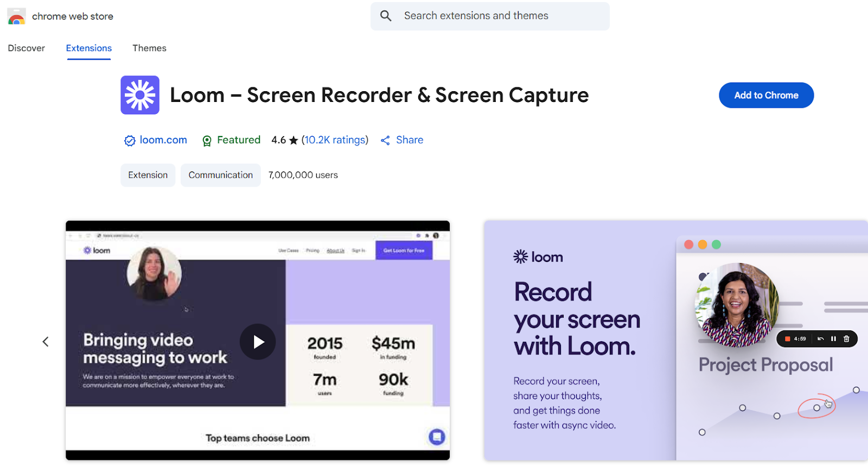Add Loom to Chrome
This screenshot has width=868, height=467.
tap(766, 95)
